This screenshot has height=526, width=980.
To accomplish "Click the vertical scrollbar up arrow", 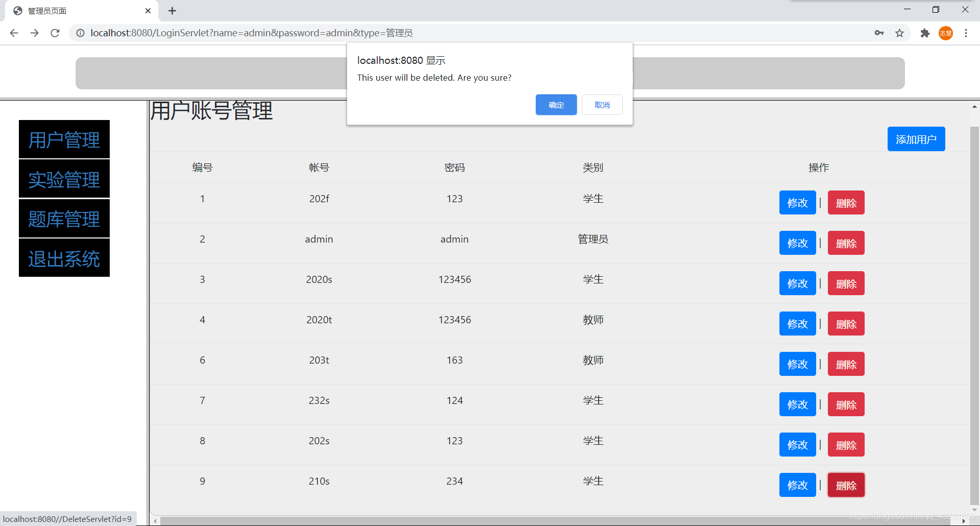I will [974, 107].
